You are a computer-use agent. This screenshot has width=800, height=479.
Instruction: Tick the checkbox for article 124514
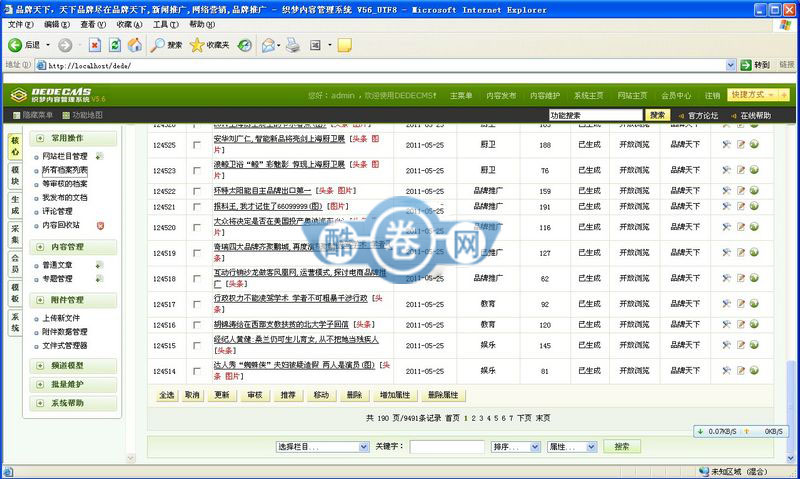pyautogui.click(x=196, y=371)
